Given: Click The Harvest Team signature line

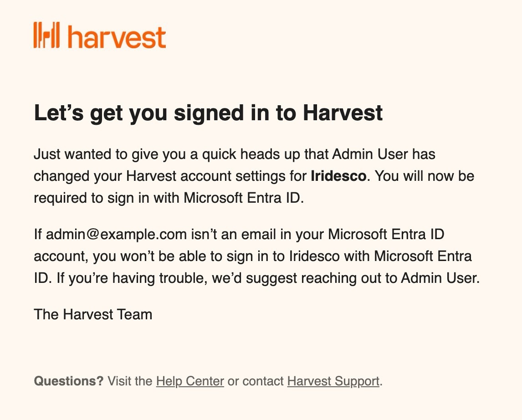Looking at the screenshot, I should point(93,314).
